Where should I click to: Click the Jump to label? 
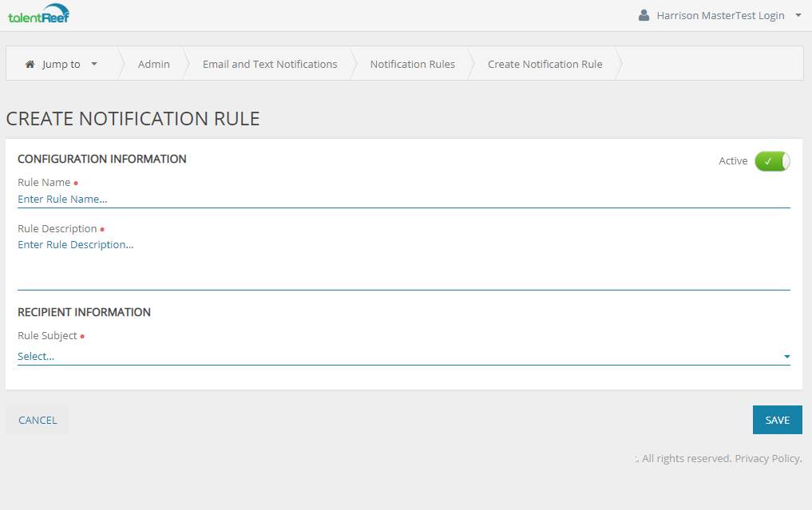[x=61, y=65]
